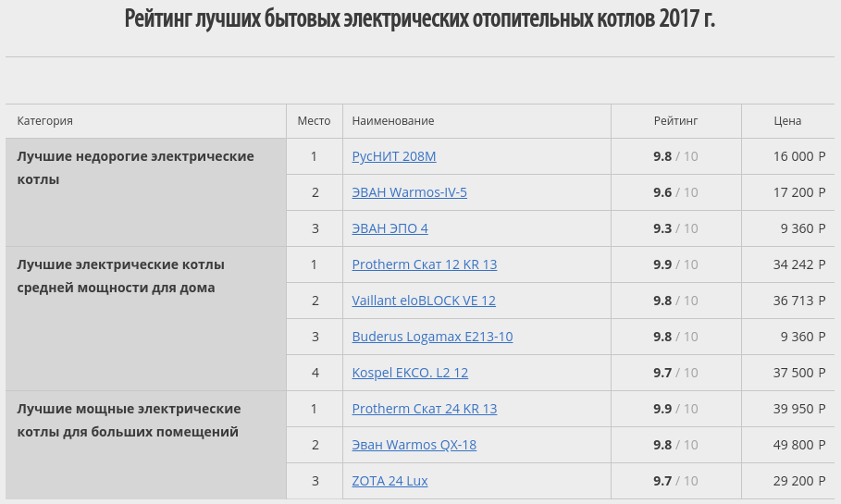Viewport: 841px width, 504px height.
Task: Click place number 4 in Kospel row
Action: point(315,372)
